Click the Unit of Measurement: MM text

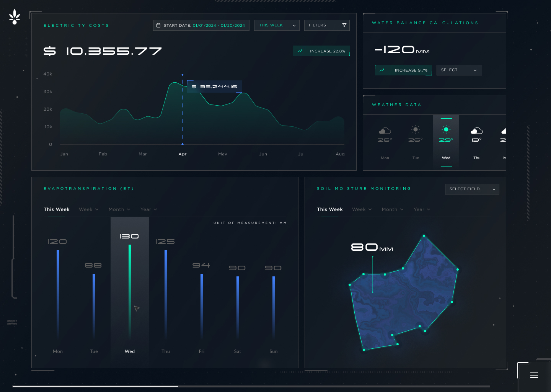tap(250, 223)
